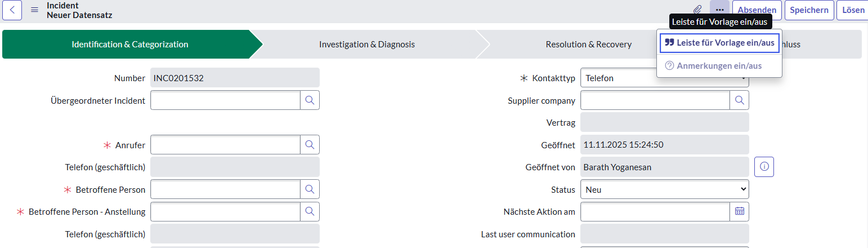Open lookup for Betroffene Person - Anstellung

tap(310, 211)
